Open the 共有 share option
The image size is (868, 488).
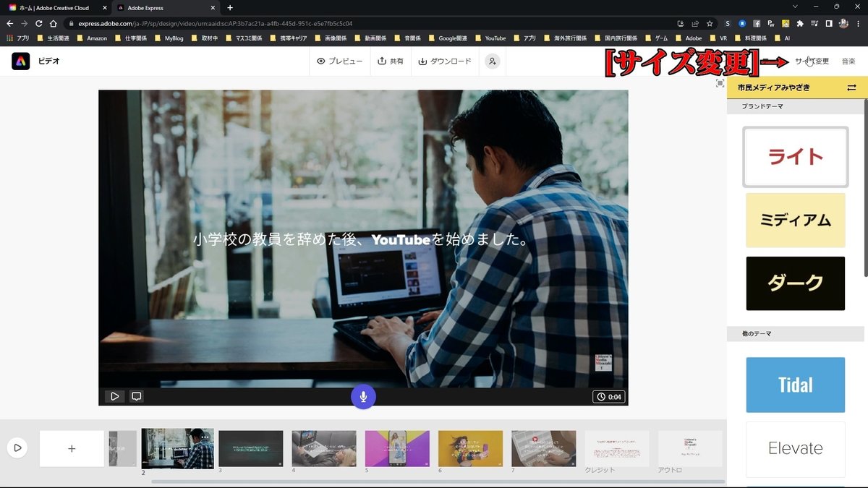[391, 61]
